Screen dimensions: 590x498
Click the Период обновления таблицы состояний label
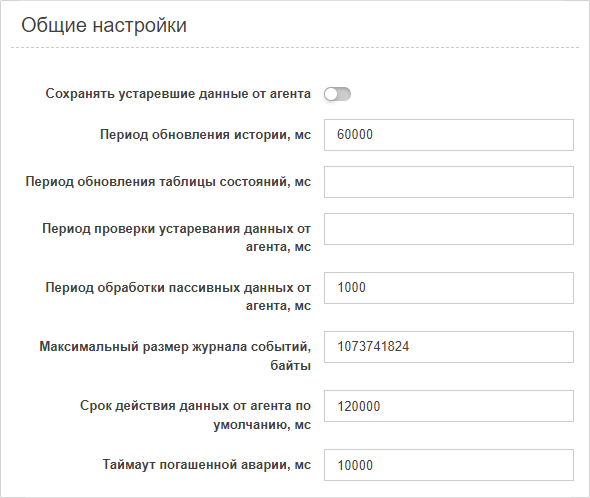[168, 182]
